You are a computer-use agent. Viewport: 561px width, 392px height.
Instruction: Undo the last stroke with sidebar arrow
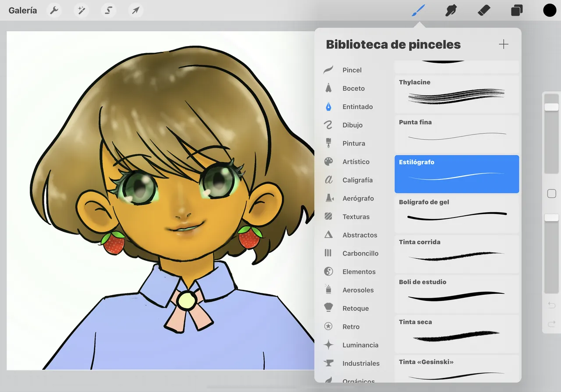[x=552, y=305]
